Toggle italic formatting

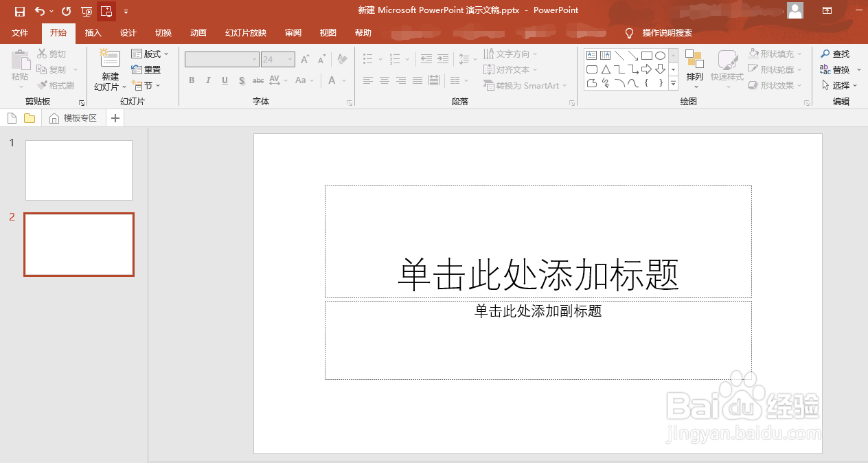point(208,80)
